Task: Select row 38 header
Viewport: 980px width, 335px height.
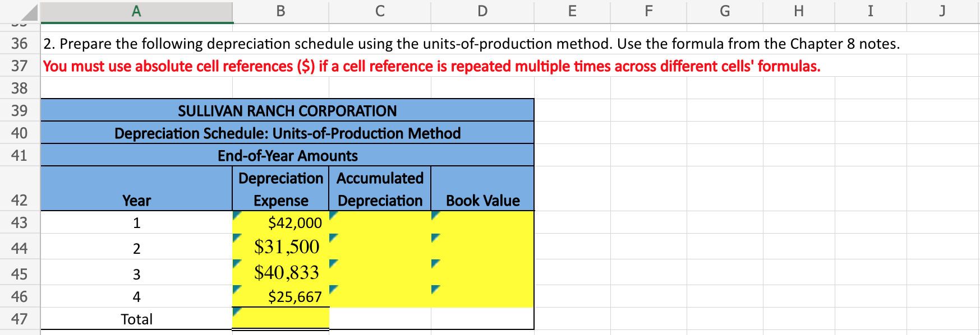Action: [x=20, y=88]
